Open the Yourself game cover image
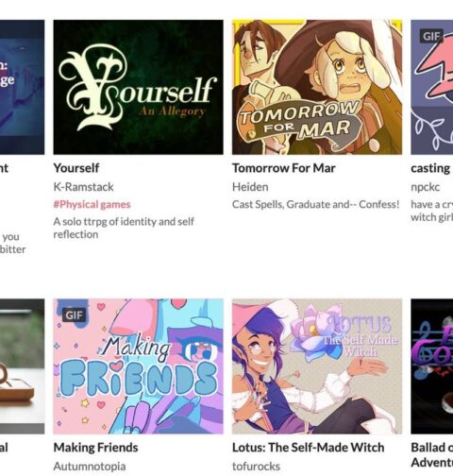This screenshot has height=476, width=453. (138, 87)
